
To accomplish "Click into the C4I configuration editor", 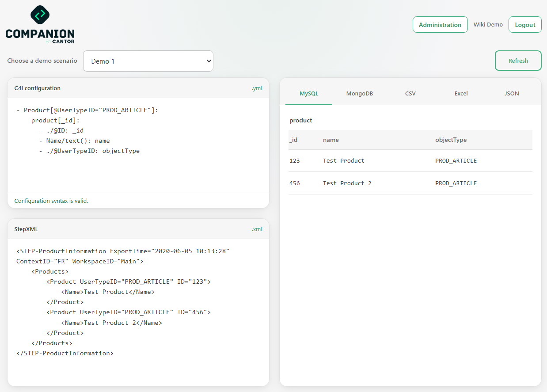I will coord(138,145).
